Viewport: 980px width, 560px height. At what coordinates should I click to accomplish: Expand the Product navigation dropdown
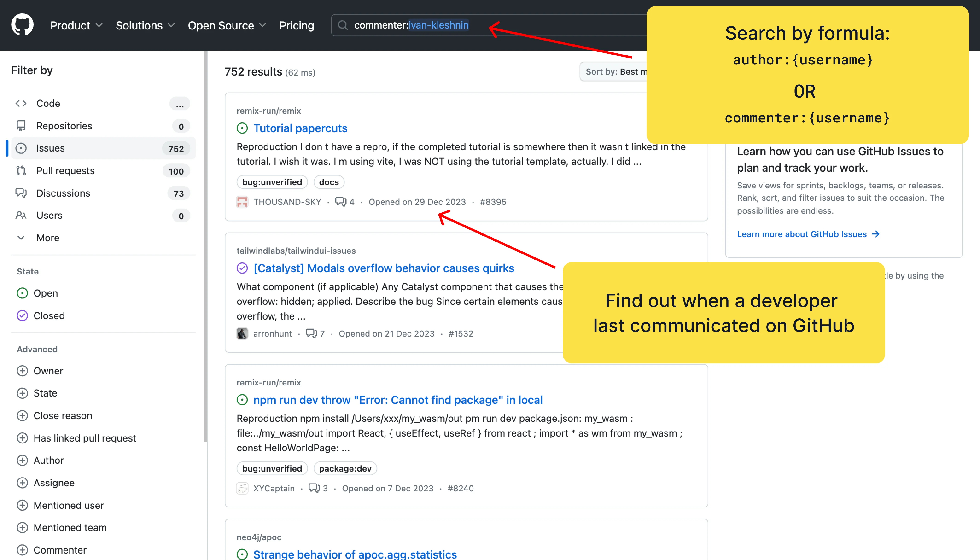point(76,25)
